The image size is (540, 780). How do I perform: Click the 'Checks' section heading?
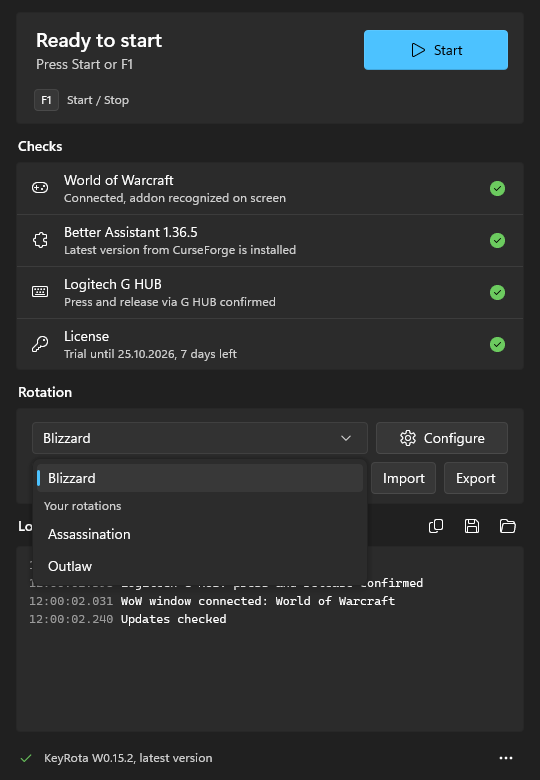point(40,146)
